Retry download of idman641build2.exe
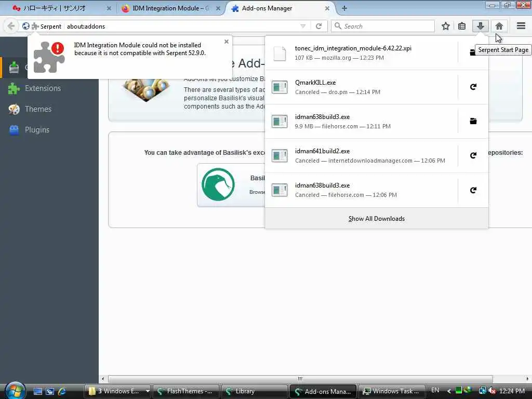This screenshot has width=532, height=399. (x=473, y=155)
